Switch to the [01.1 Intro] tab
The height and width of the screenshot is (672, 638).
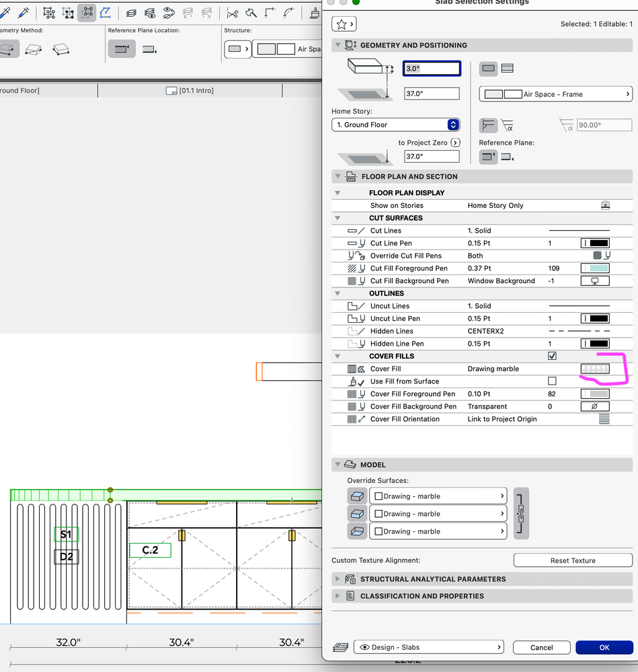pyautogui.click(x=190, y=90)
